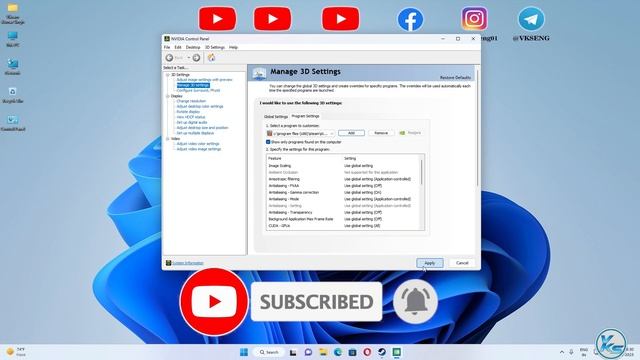640x360 pixels.
Task: Go to the Home page icon
Action: [211, 58]
